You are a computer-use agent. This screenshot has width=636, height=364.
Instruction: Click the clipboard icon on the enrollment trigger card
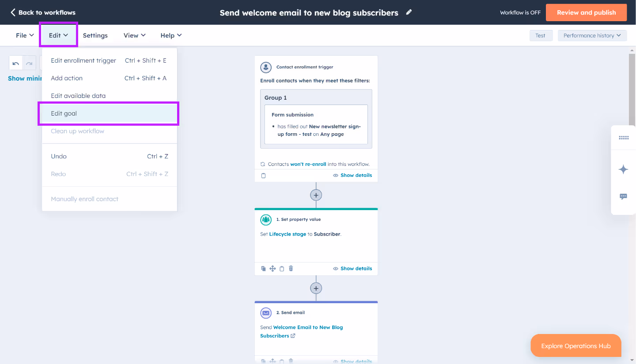point(263,175)
